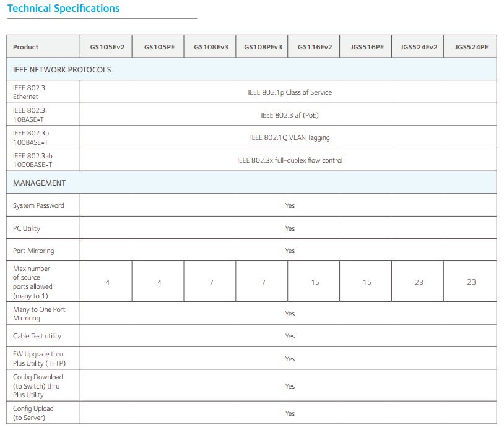
Task: Select the GS105PE column header
Action: coord(159,47)
